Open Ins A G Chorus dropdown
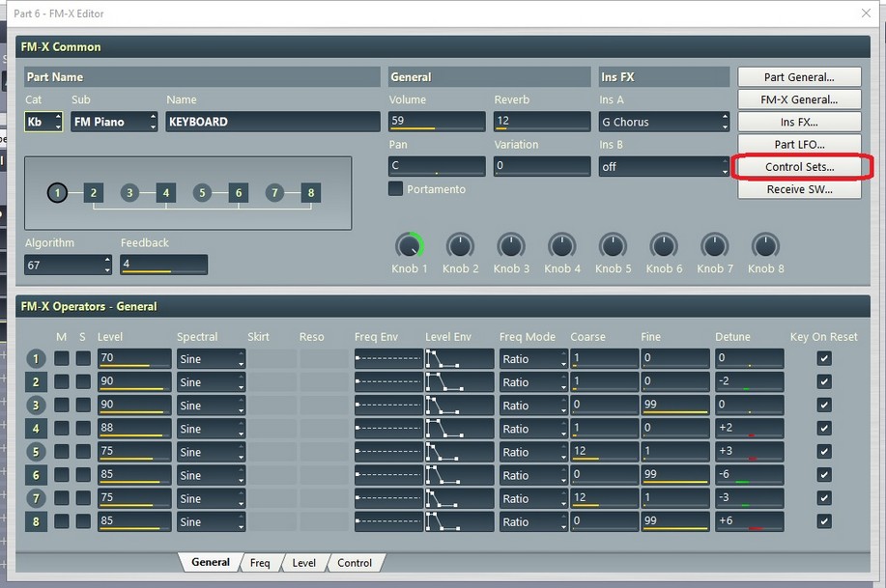This screenshot has height=588, width=886. (x=664, y=122)
